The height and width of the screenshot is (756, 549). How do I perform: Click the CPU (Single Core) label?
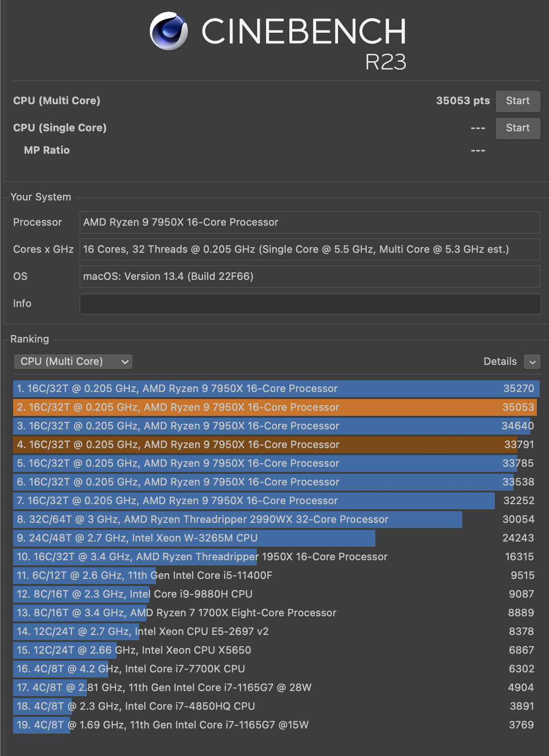[60, 128]
